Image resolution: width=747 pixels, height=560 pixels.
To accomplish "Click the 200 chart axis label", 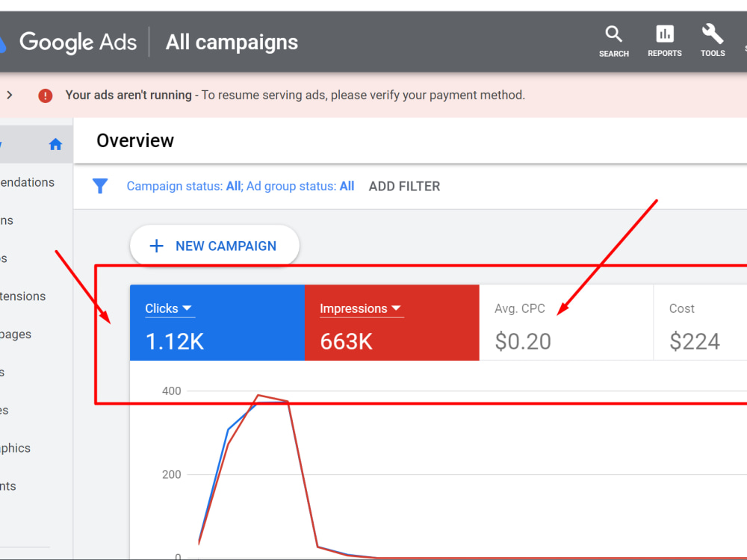I will click(x=172, y=474).
